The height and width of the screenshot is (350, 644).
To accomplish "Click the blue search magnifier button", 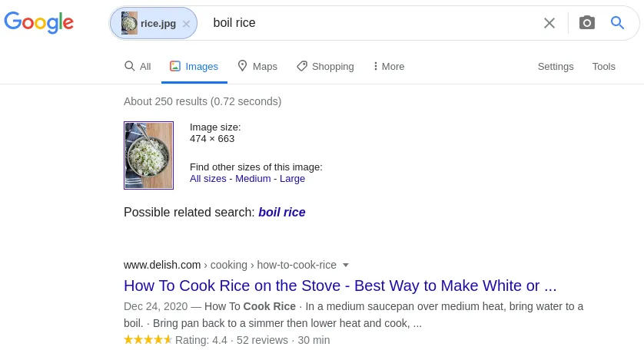I will [x=617, y=23].
